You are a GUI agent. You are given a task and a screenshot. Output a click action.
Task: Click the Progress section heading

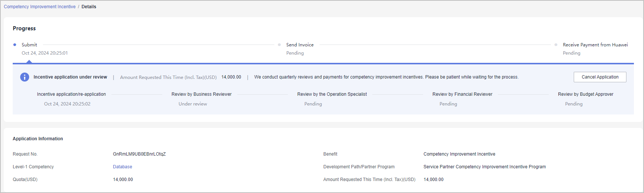click(x=24, y=28)
